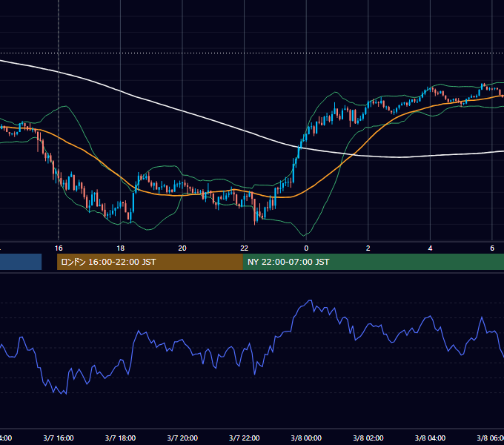504x445 pixels.
Task: Click the 3/8 04:00 label on oscillator axis
Action: tap(430, 438)
